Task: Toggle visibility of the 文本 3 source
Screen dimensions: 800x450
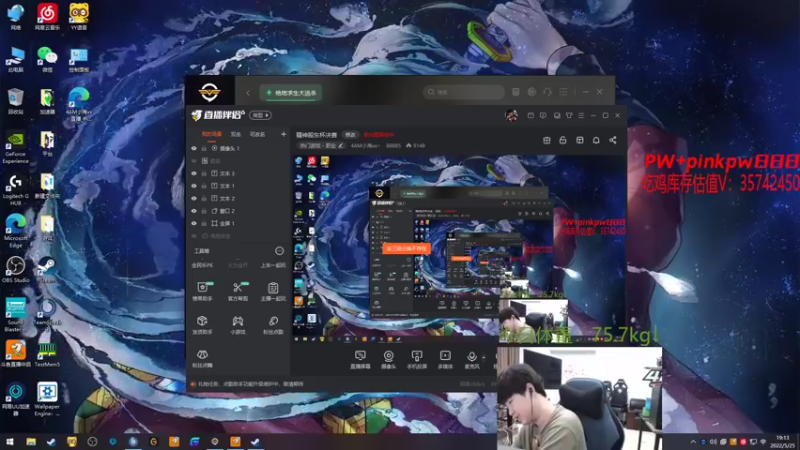Action: pyautogui.click(x=194, y=173)
